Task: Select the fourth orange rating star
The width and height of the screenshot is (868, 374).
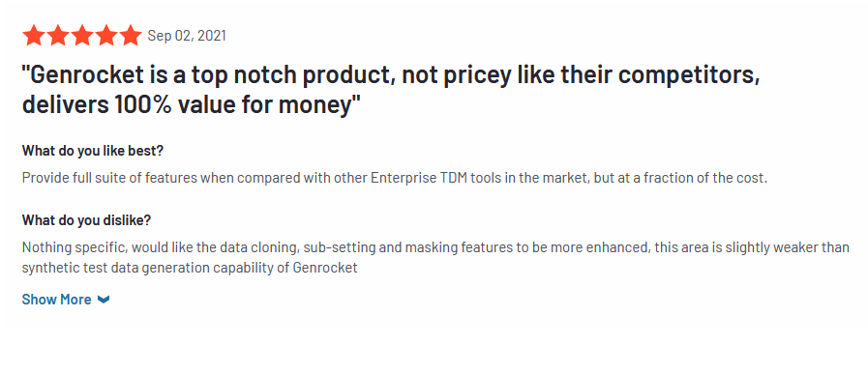Action: coord(106,36)
